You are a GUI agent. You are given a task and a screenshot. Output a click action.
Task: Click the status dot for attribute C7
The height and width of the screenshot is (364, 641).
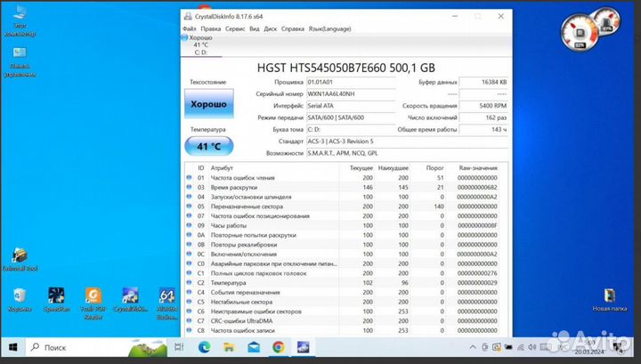point(189,320)
